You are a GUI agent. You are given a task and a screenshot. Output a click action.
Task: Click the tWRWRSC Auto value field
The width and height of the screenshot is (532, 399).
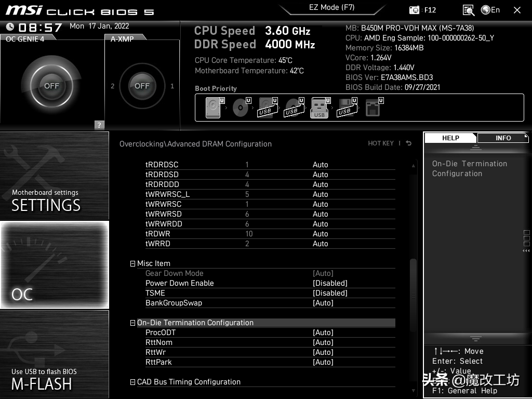(320, 204)
